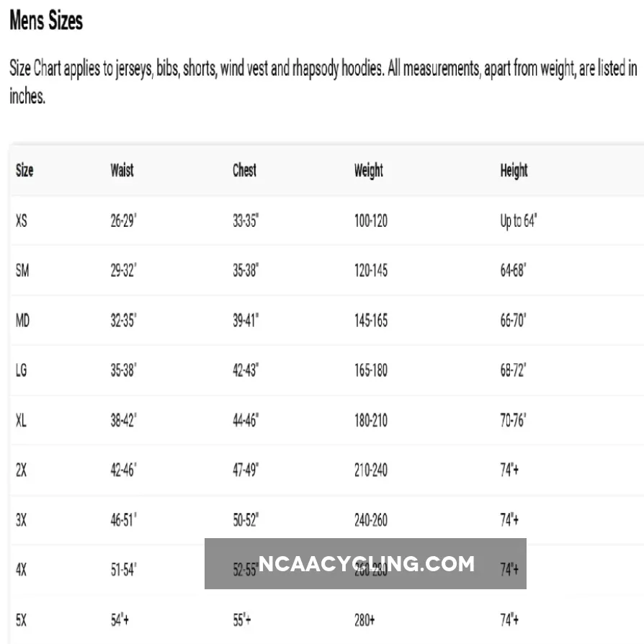Click the 165-180 weight value
Viewport: 644px width, 644px height.
coord(370,370)
